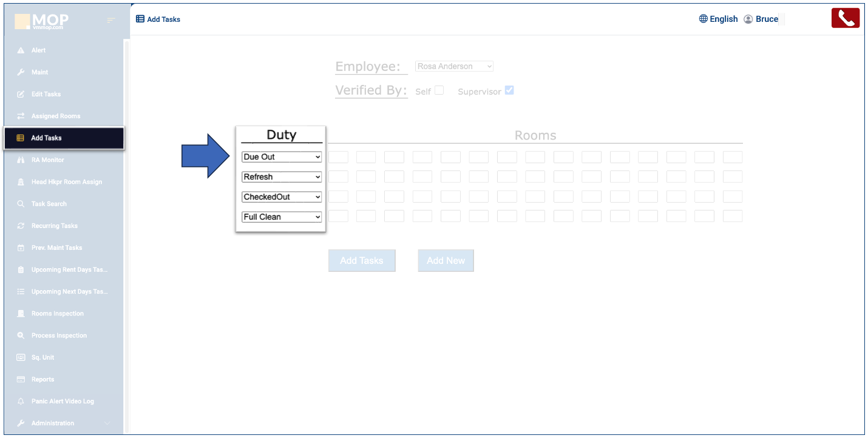Click the Recurring Tasks refresh icon
The height and width of the screenshot is (438, 868).
21,226
